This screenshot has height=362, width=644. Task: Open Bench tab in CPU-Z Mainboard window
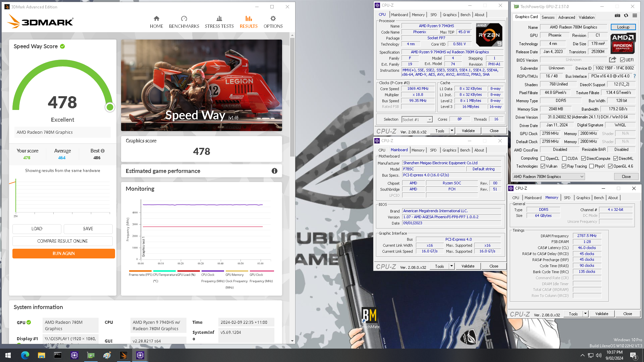point(465,150)
